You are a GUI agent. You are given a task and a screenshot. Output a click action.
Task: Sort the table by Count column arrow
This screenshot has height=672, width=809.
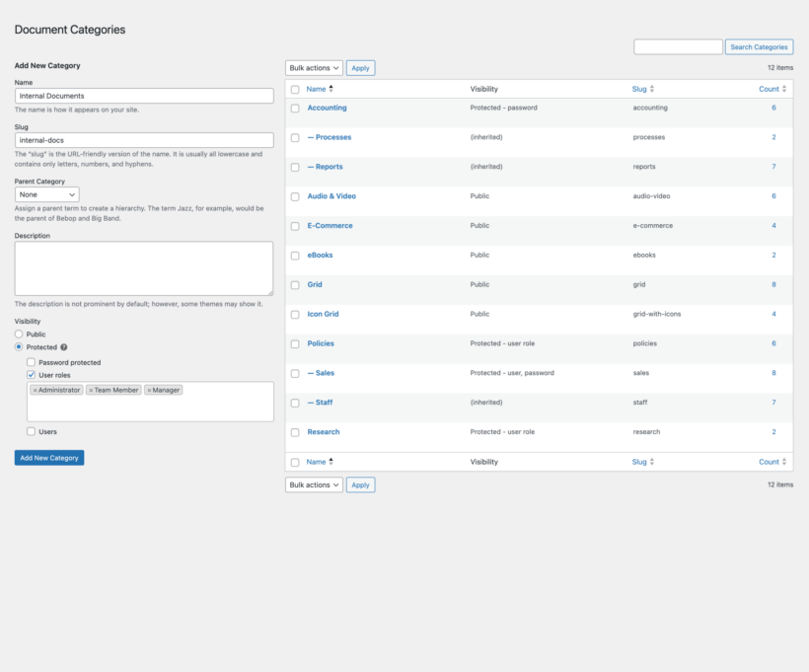tap(784, 89)
